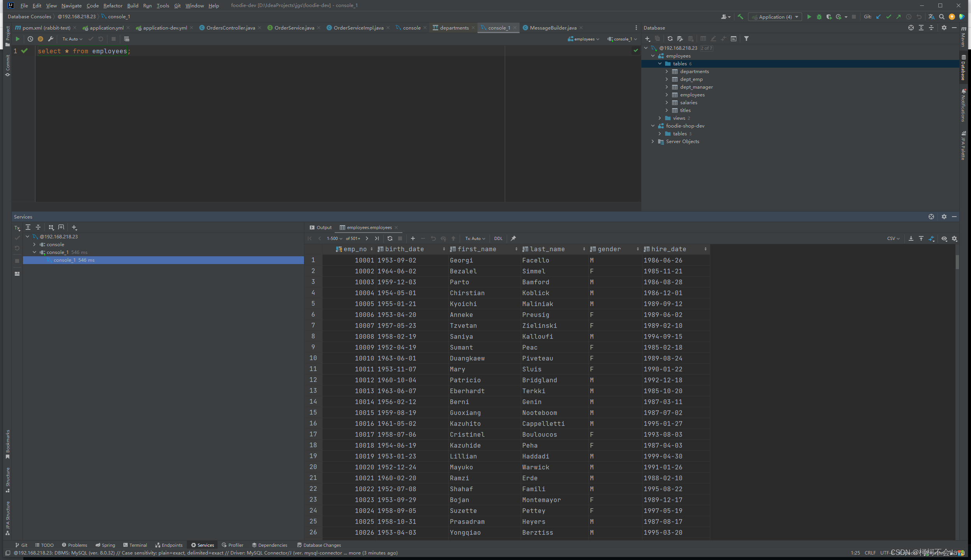Expand the console node in Services tree
This screenshot has width=971, height=560.
click(x=34, y=245)
